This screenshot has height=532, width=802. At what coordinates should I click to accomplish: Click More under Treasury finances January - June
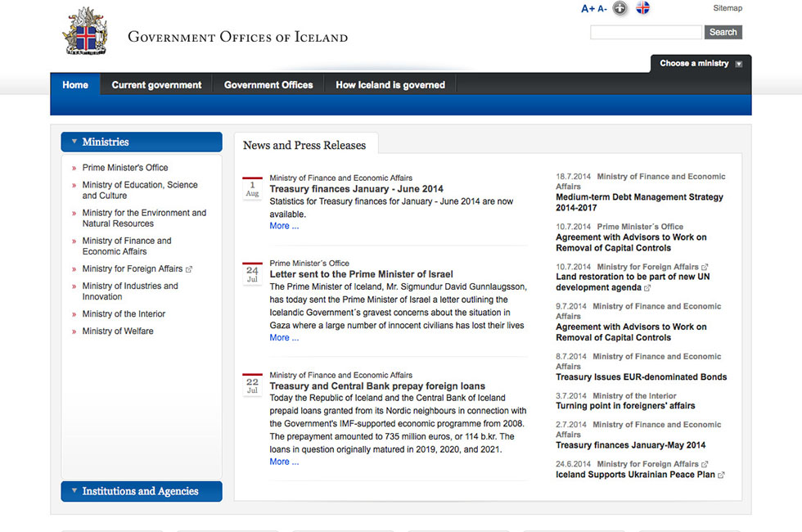point(285,226)
